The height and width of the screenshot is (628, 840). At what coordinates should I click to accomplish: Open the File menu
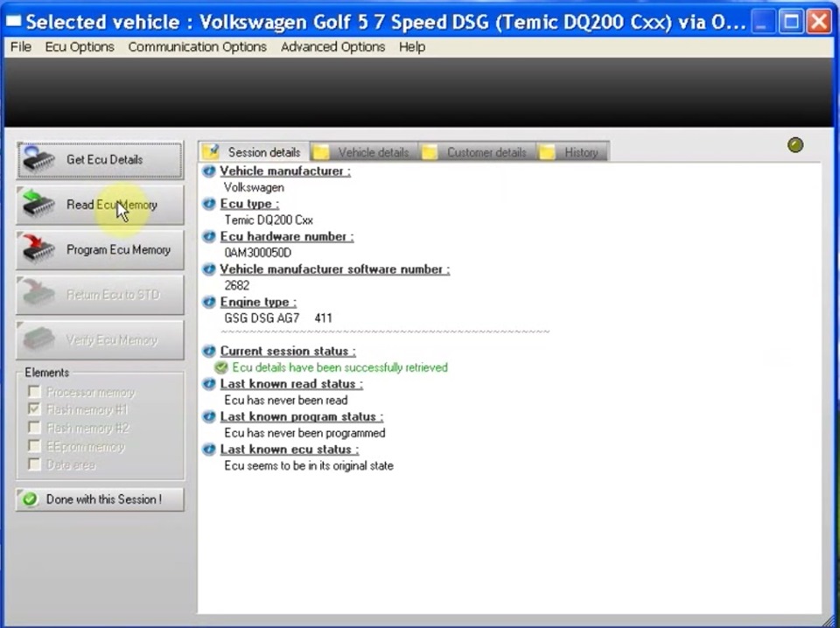tap(21, 47)
